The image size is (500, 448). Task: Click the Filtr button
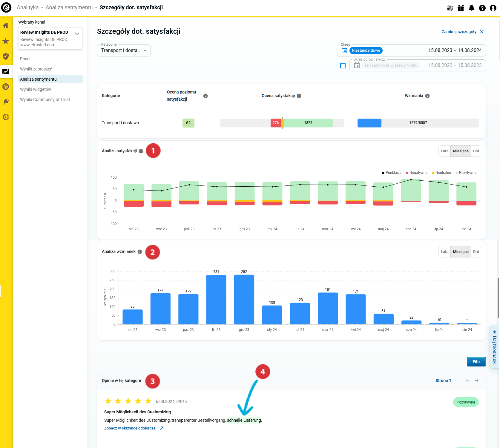pos(476,362)
